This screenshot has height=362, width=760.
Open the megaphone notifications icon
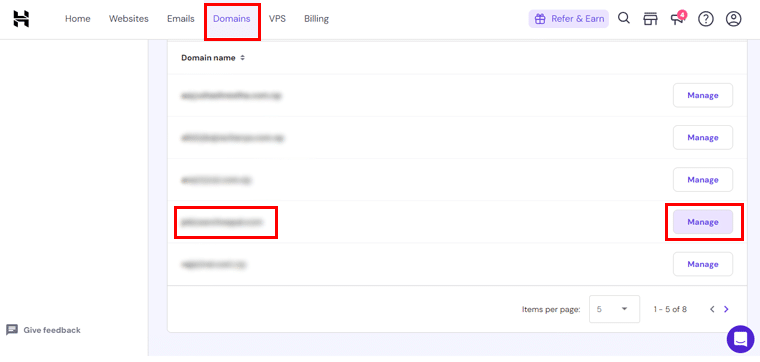click(678, 18)
